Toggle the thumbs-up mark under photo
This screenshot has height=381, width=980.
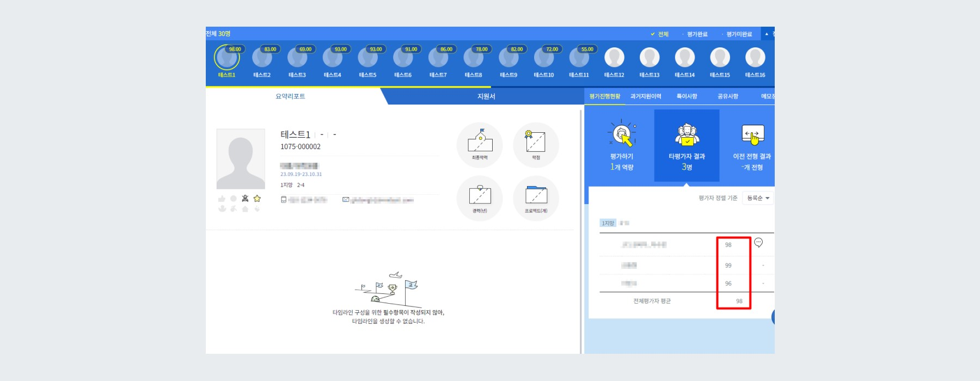(x=222, y=199)
